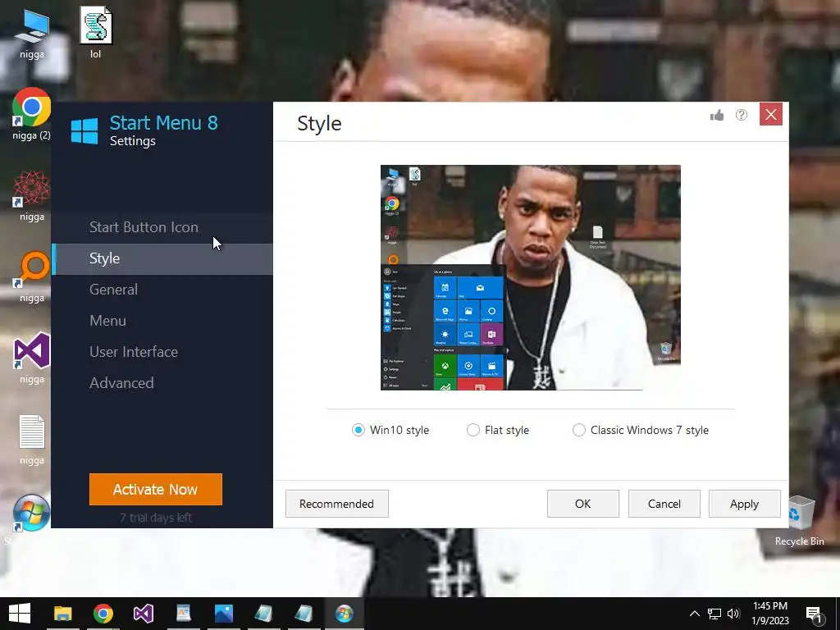Close the Start Menu 8 Settings window
Image resolution: width=840 pixels, height=630 pixels.
coord(771,114)
